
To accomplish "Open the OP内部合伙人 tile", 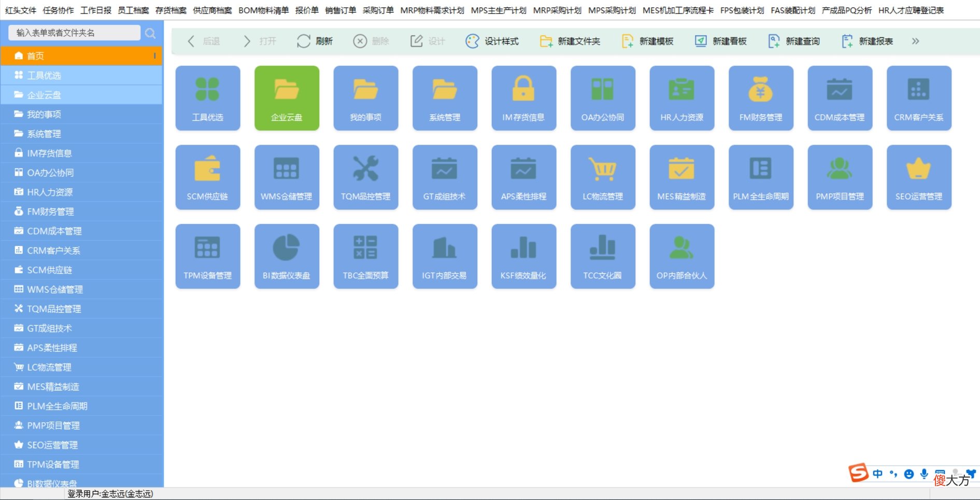I will coord(682,256).
